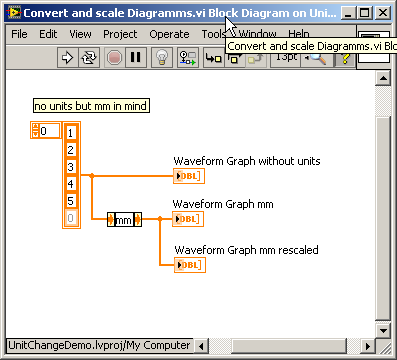Select array element 1
This screenshot has height=360, width=397.
(x=71, y=133)
